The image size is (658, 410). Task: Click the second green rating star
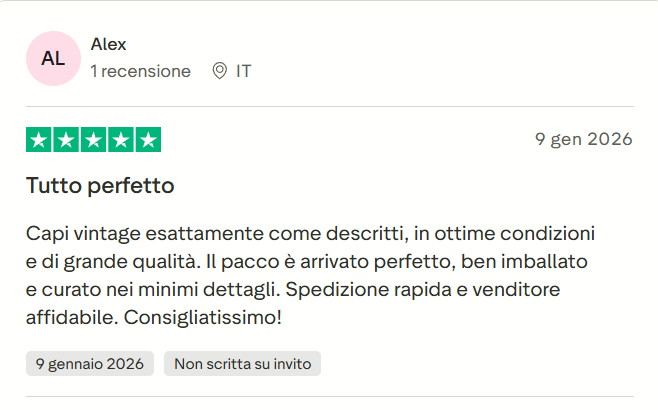pyautogui.click(x=66, y=140)
